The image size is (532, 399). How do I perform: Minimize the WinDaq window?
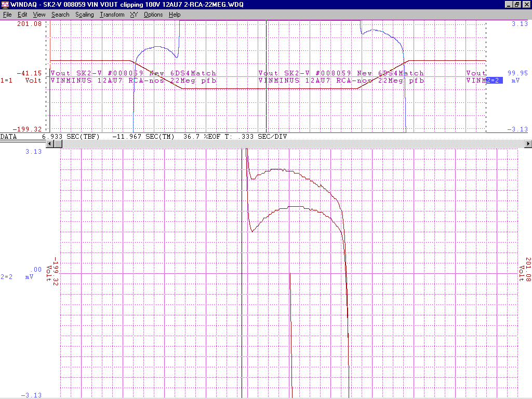click(x=509, y=5)
